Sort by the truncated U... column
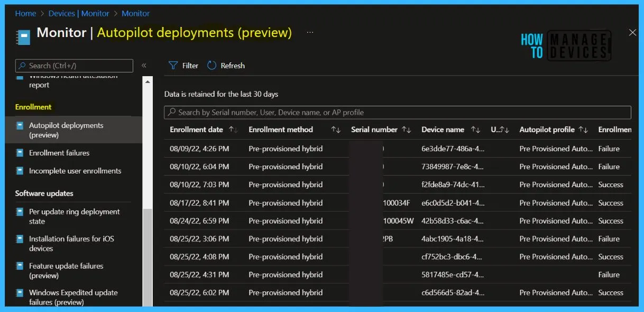 coord(500,130)
